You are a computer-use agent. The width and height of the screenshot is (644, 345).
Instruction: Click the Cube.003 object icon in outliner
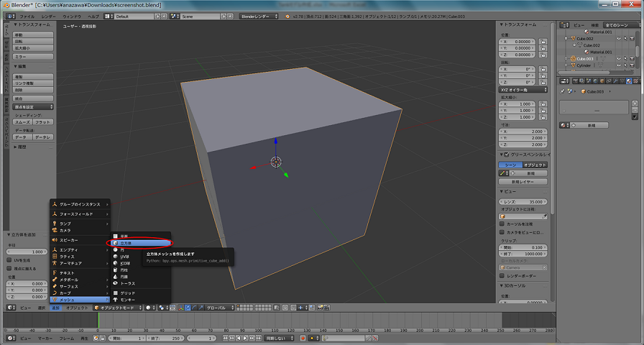[x=573, y=59]
